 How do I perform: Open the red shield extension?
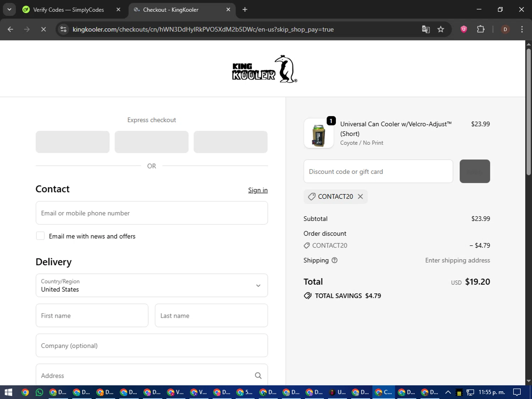pos(464,29)
